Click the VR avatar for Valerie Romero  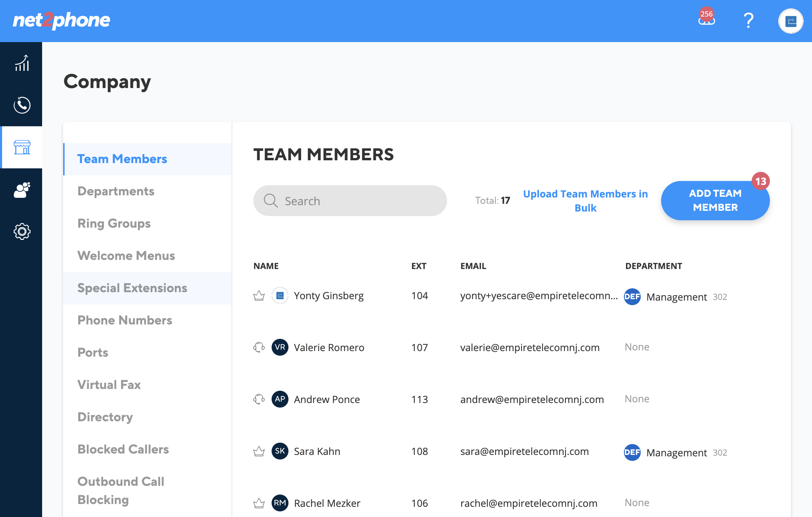click(x=280, y=347)
